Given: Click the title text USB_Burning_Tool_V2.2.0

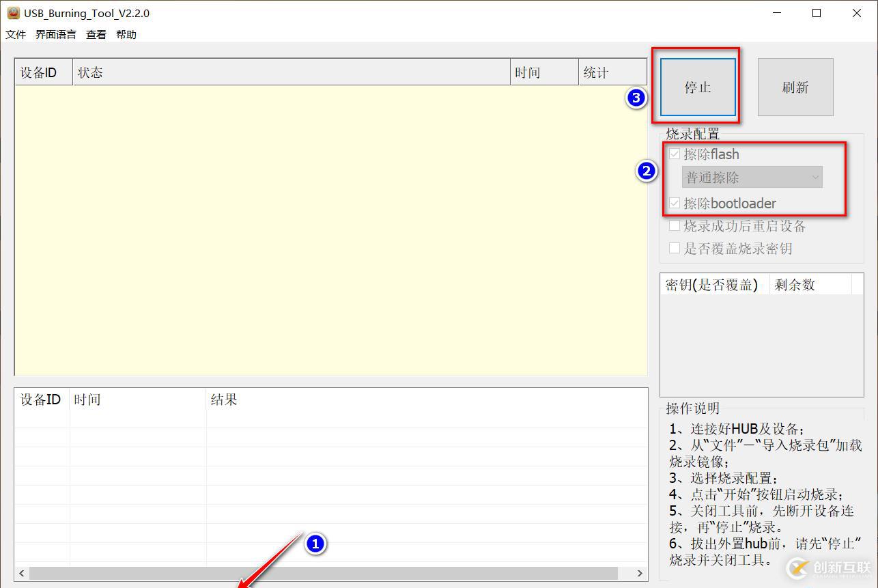Looking at the screenshot, I should (x=87, y=13).
